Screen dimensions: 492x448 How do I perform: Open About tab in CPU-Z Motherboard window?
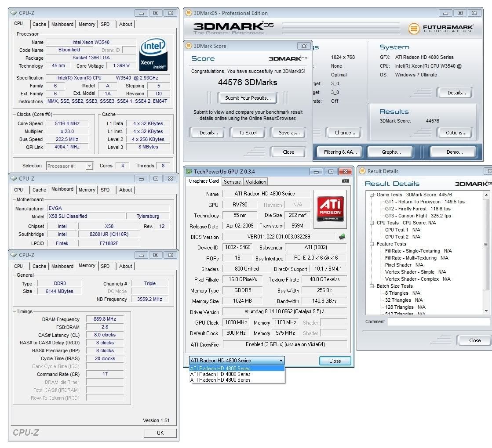(x=125, y=190)
